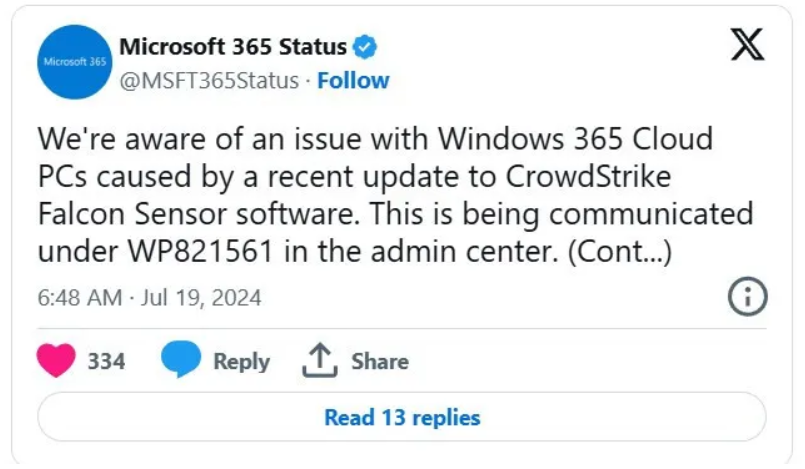The width and height of the screenshot is (805, 469).
Task: Click the Jul 19, 2024 date
Action: [201, 298]
